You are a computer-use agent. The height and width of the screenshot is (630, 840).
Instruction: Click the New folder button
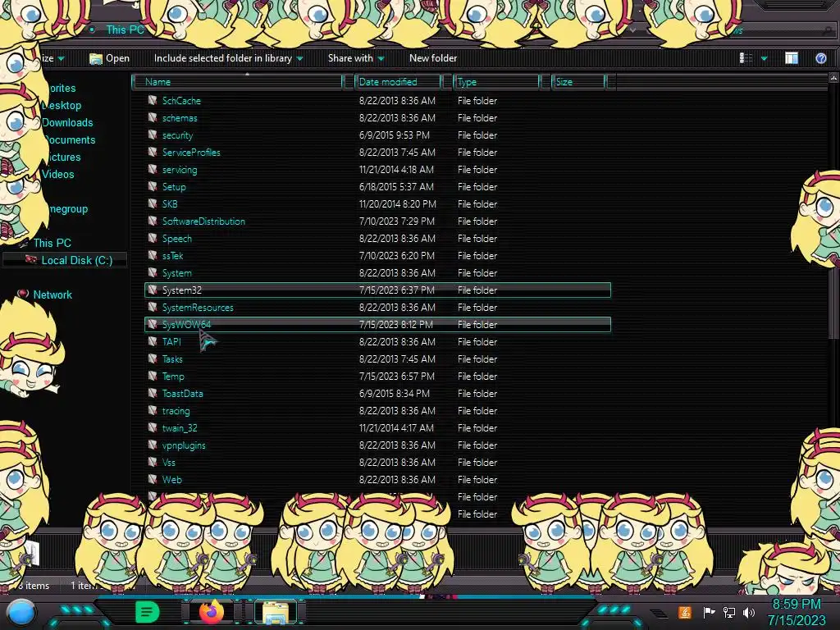tap(433, 58)
